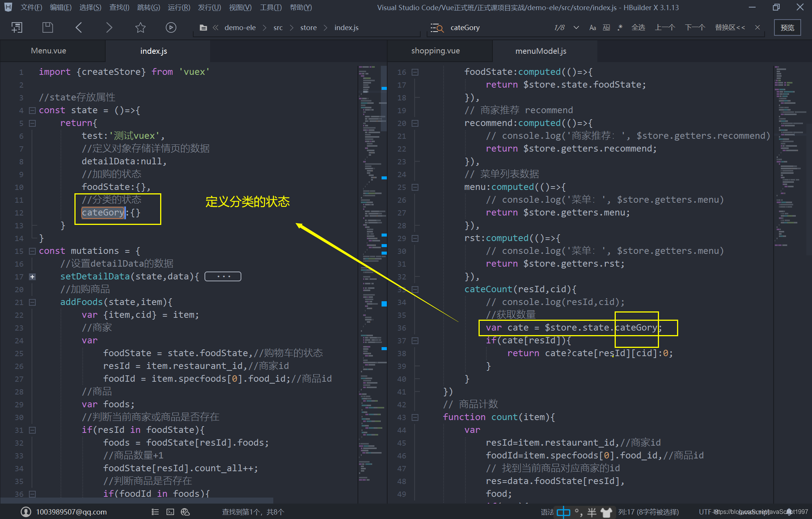Open the 编辑(E) menu
The width and height of the screenshot is (812, 519).
tap(61, 8)
